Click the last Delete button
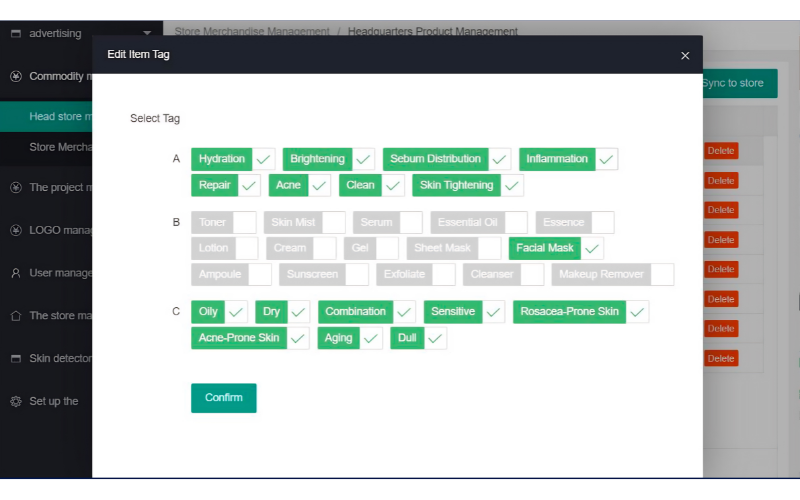 point(720,359)
